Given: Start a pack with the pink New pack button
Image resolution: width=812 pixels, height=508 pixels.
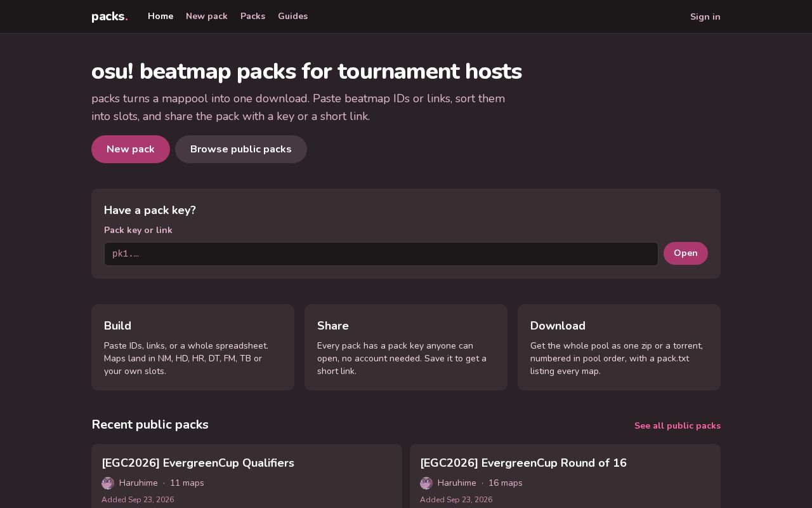Looking at the screenshot, I should [x=131, y=149].
